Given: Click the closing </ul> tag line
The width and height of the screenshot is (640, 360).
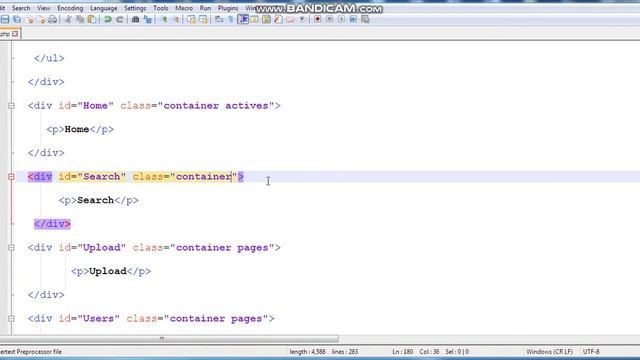Looking at the screenshot, I should point(49,58).
